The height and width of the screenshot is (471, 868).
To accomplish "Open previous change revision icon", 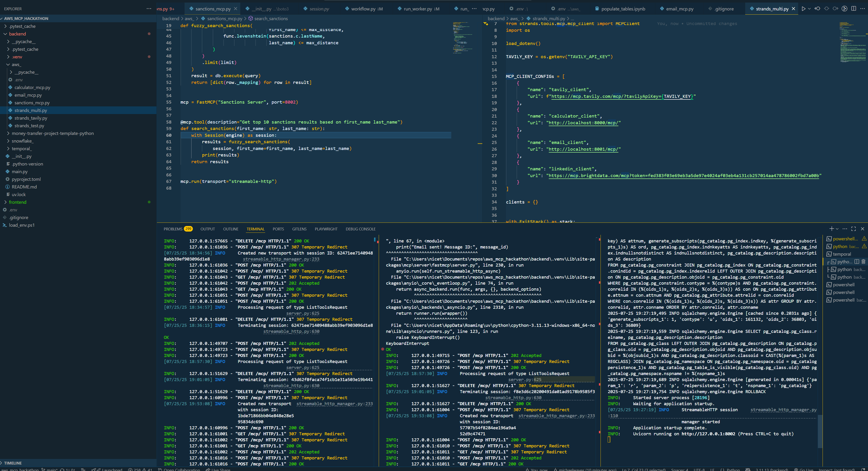I will point(817,9).
